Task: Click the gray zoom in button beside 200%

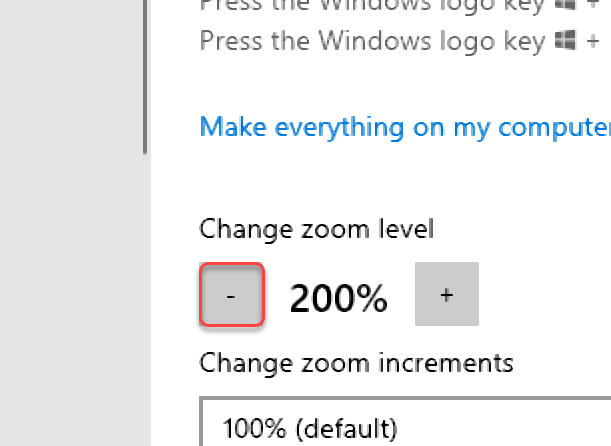Action: [x=447, y=294]
